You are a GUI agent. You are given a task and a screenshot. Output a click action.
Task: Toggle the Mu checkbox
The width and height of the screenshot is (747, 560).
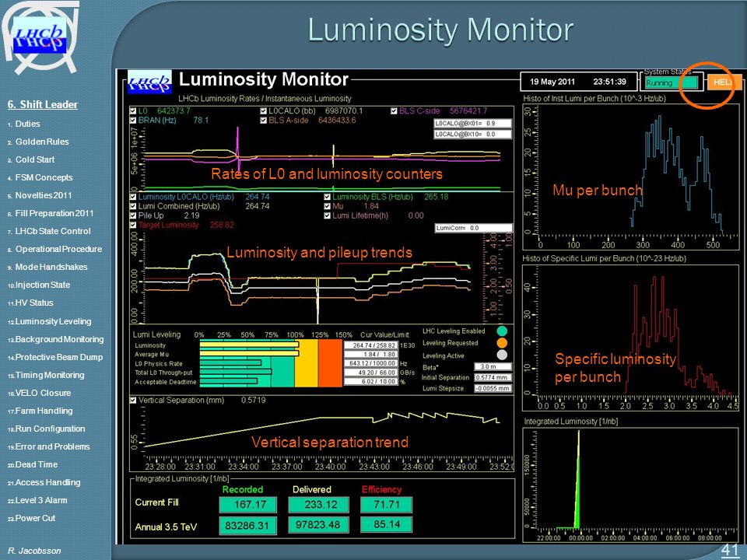pos(327,206)
